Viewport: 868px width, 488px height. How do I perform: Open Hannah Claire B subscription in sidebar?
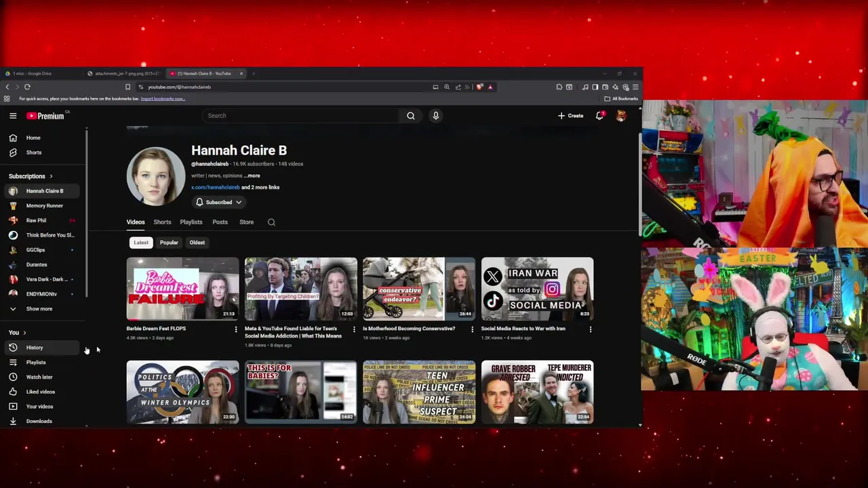pyautogui.click(x=43, y=191)
